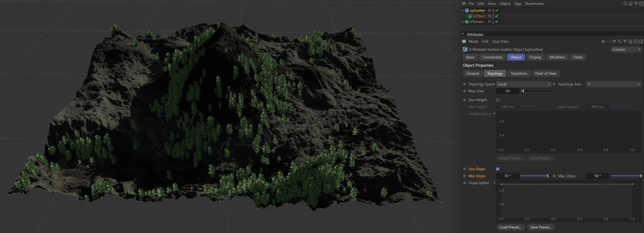
Task: Click the Max Slope slider
Action: [x=626, y=176]
